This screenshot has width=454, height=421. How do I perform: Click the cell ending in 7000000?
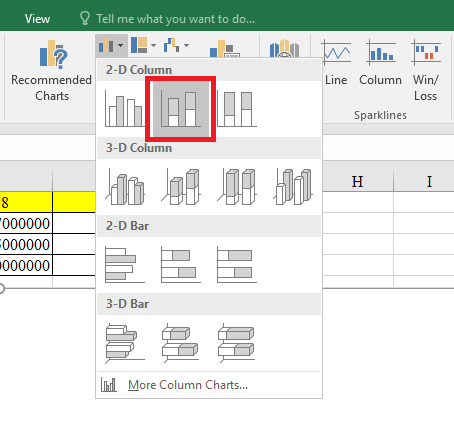[x=26, y=223]
